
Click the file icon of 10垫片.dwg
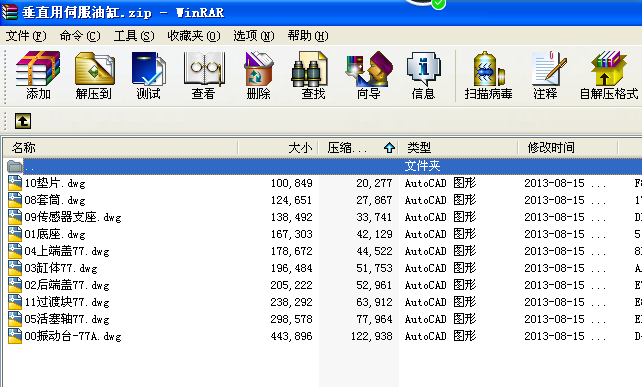[x=15, y=183]
